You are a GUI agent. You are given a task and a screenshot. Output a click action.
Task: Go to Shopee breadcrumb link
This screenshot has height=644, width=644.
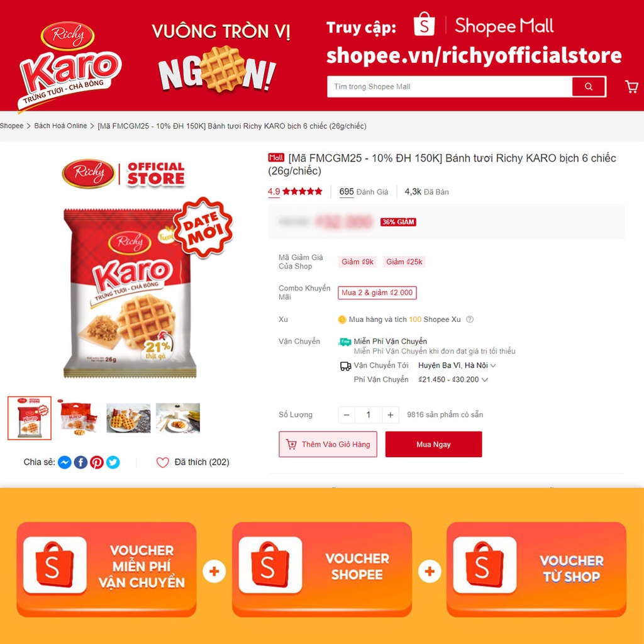tap(11, 126)
